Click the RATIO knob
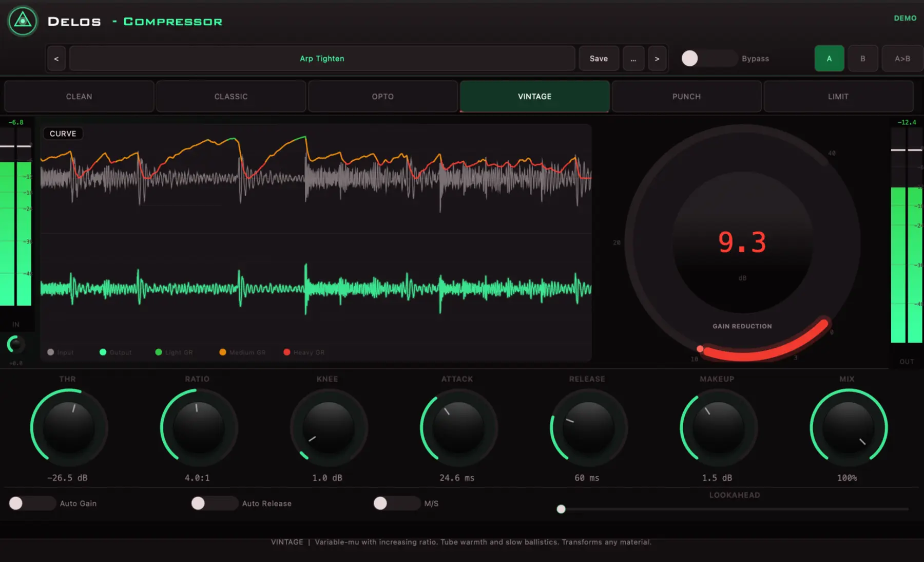 [199, 427]
